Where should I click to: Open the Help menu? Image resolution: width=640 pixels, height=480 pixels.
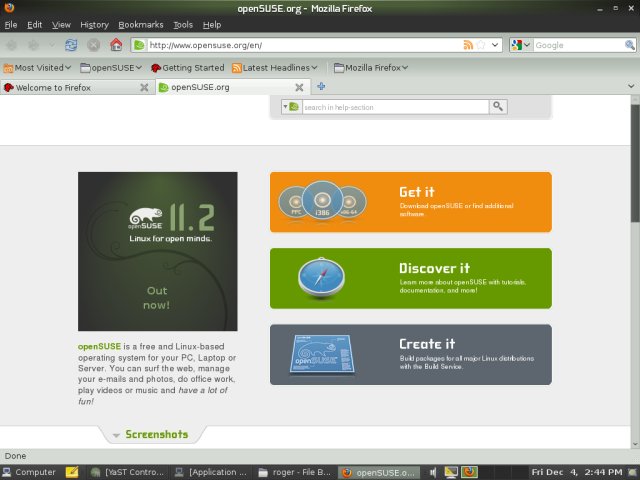tap(212, 25)
